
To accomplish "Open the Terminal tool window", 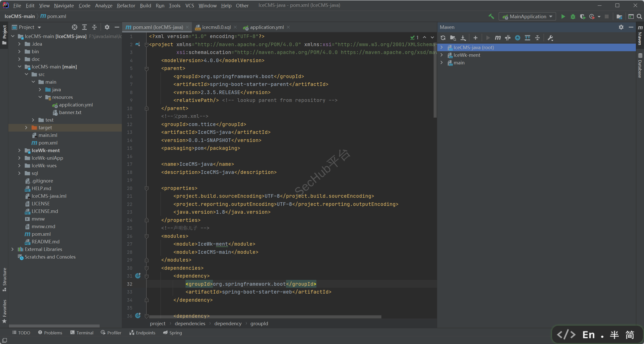I will click(x=82, y=333).
